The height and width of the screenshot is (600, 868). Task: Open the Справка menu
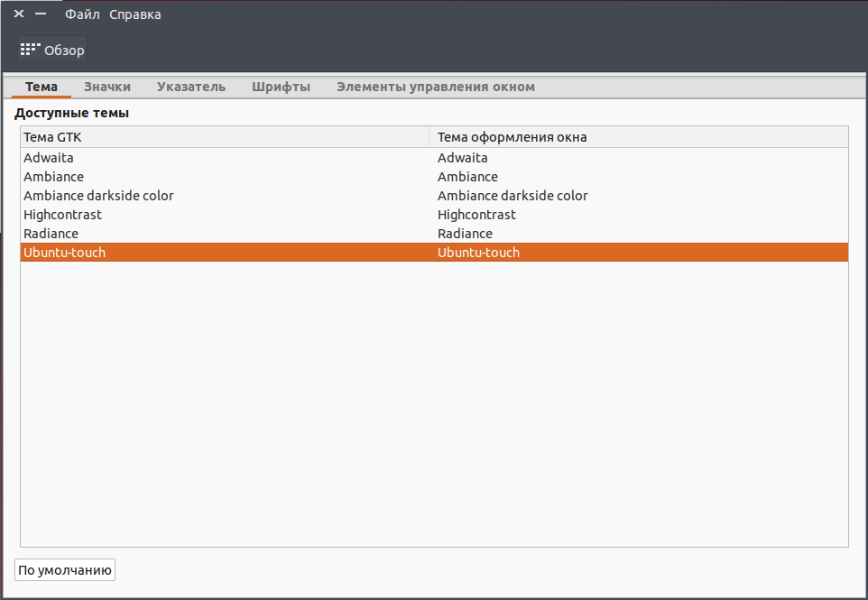pos(135,14)
